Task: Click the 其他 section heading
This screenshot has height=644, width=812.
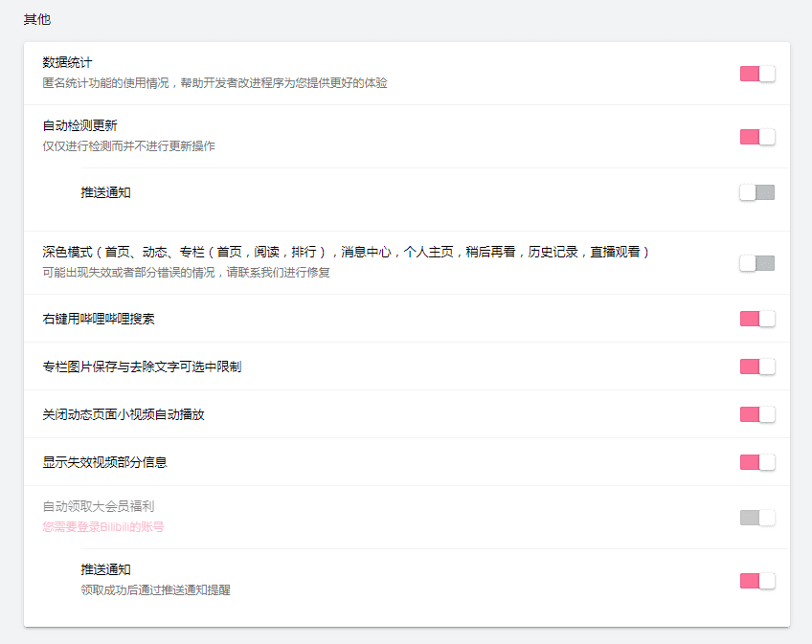Action: point(36,18)
